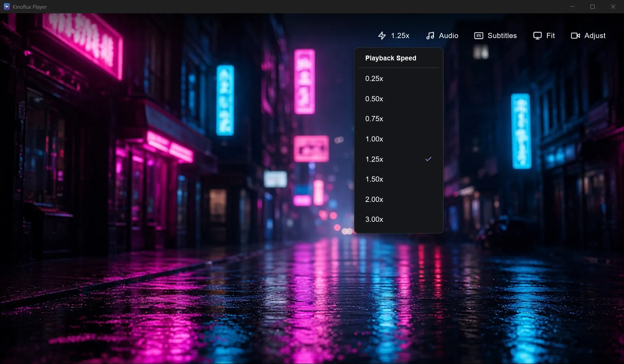This screenshot has height=364, width=624.
Task: Open the Subtitles menu label
Action: [x=502, y=36]
